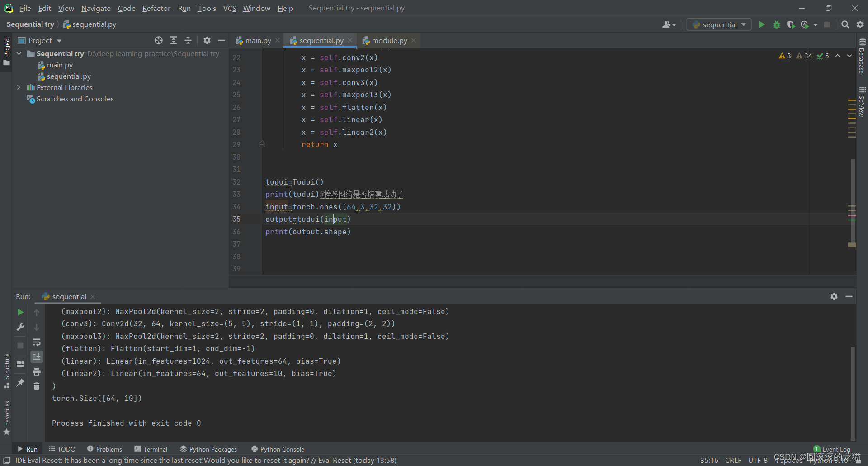The image size is (868, 466).
Task: Restore layout icon in Run panel
Action: tap(20, 364)
